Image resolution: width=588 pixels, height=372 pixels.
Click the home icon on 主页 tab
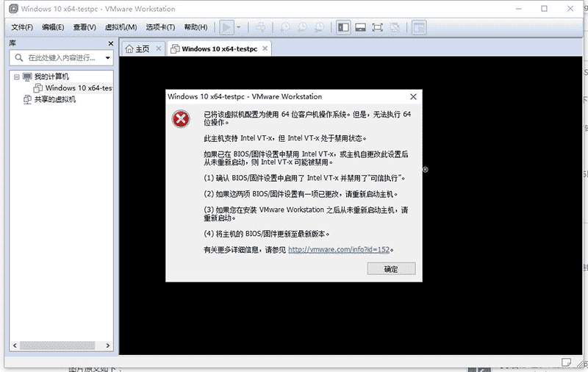(129, 49)
